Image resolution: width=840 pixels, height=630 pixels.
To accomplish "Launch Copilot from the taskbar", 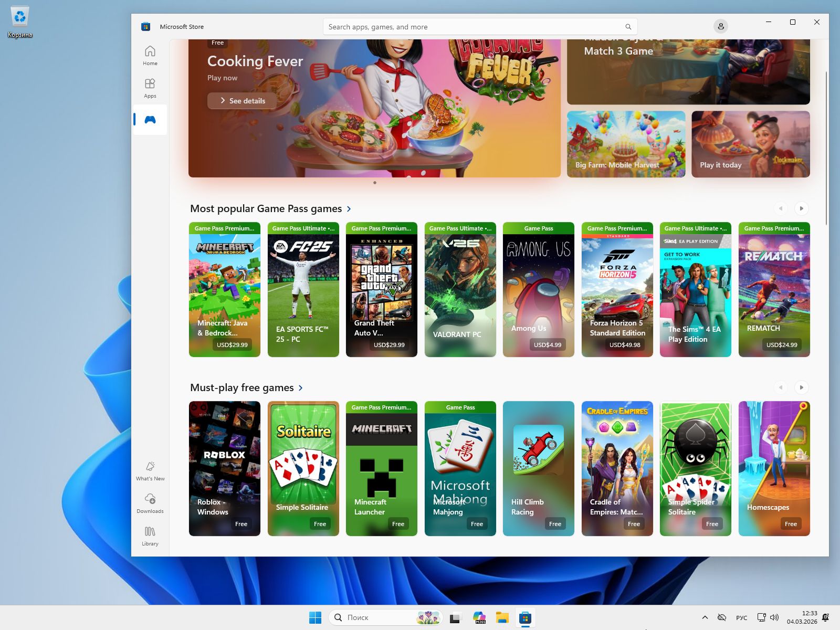I will pos(478,617).
